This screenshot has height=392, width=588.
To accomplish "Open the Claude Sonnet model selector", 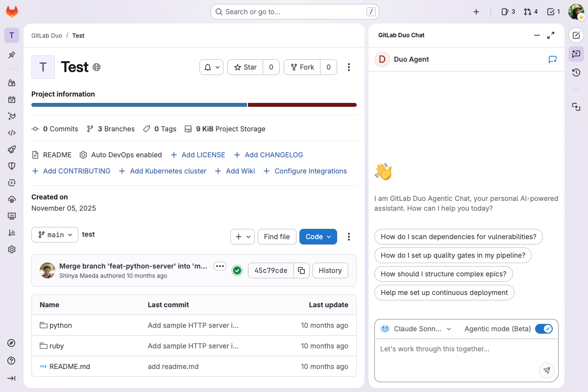I will pos(416,329).
